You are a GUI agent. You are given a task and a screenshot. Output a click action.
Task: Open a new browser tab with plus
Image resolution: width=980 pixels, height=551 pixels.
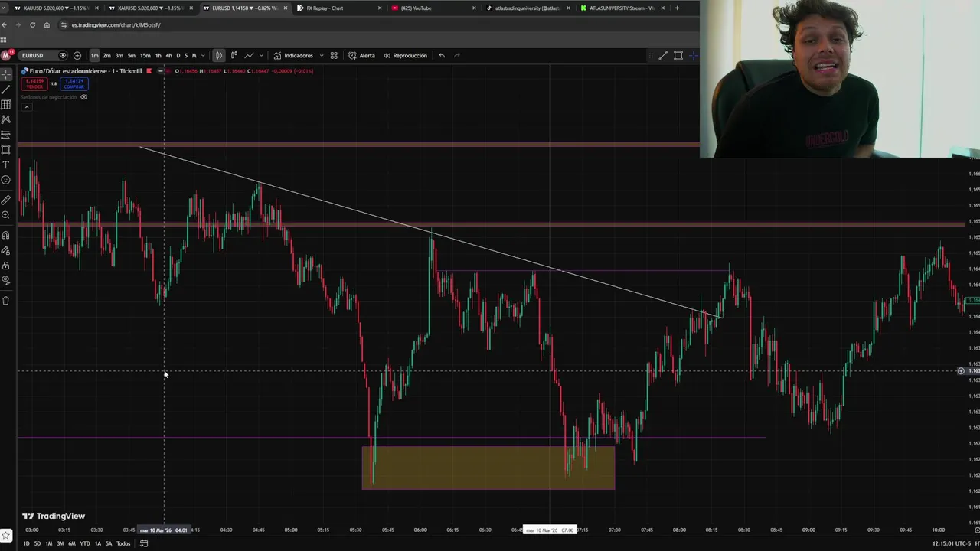click(x=677, y=8)
